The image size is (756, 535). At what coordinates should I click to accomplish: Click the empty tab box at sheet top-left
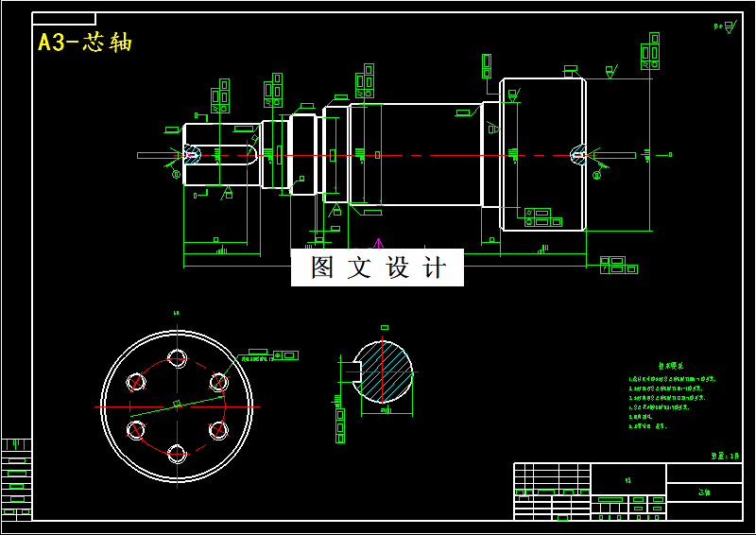point(63,18)
